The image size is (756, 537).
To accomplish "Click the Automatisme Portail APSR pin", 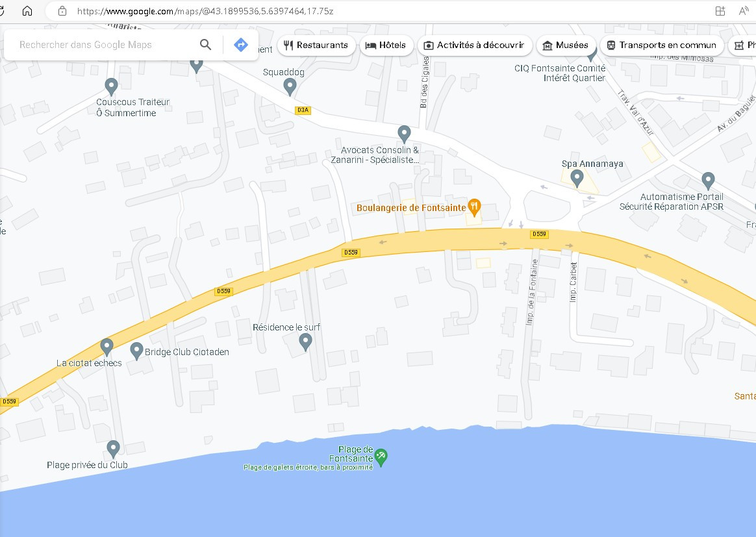I will pos(708,181).
